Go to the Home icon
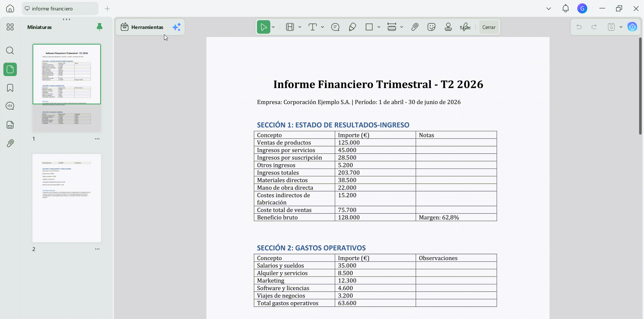Viewport: 644px width, 319px height. tap(10, 8)
